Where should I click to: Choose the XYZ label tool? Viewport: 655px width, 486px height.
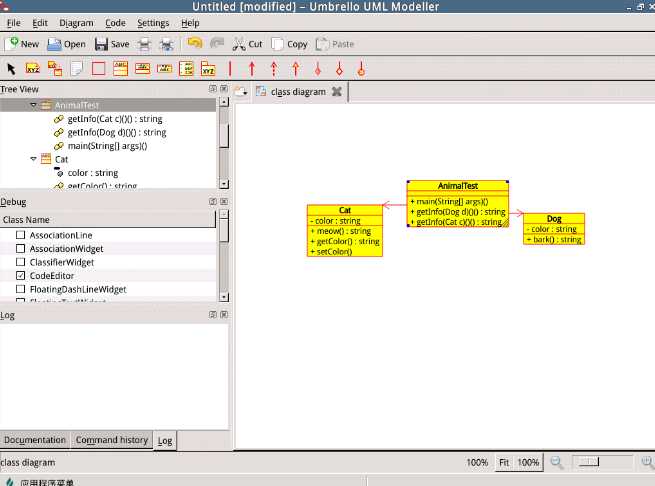33,69
